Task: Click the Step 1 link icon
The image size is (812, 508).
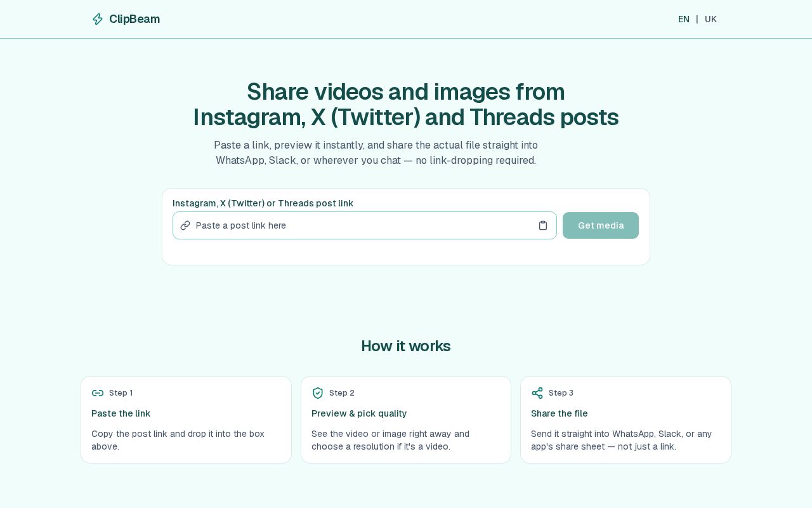Action: click(x=98, y=393)
